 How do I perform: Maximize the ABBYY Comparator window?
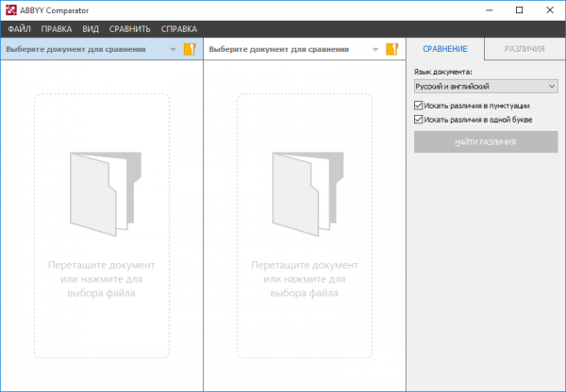pos(520,10)
